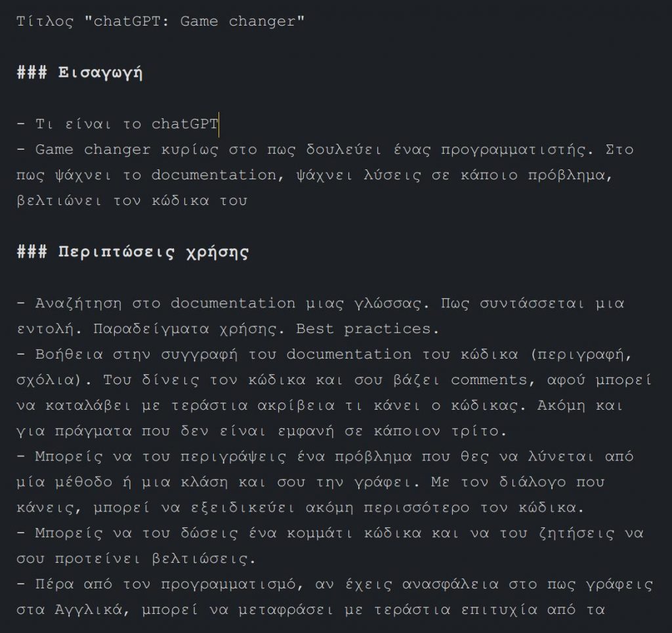Viewport: 672px width, 633px height.
Task: Click the word "διάλογο" in the text
Action: 532,483
